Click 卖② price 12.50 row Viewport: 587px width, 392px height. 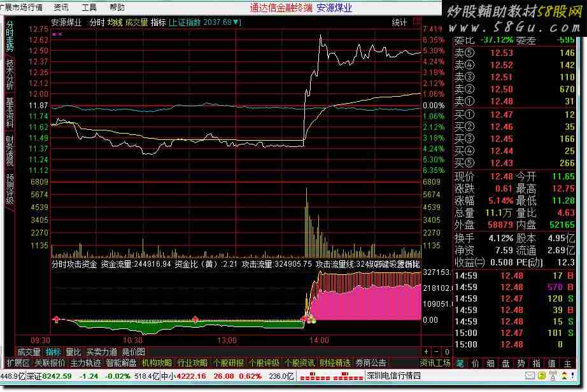pos(514,89)
